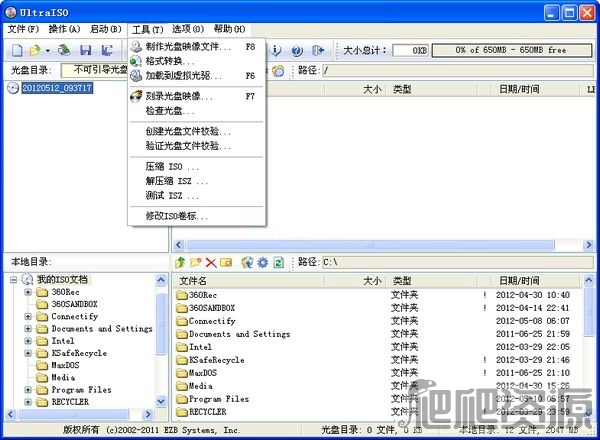This screenshot has height=440, width=600.
Task: Choose 格式转换 menu entry
Action: pyautogui.click(x=197, y=61)
